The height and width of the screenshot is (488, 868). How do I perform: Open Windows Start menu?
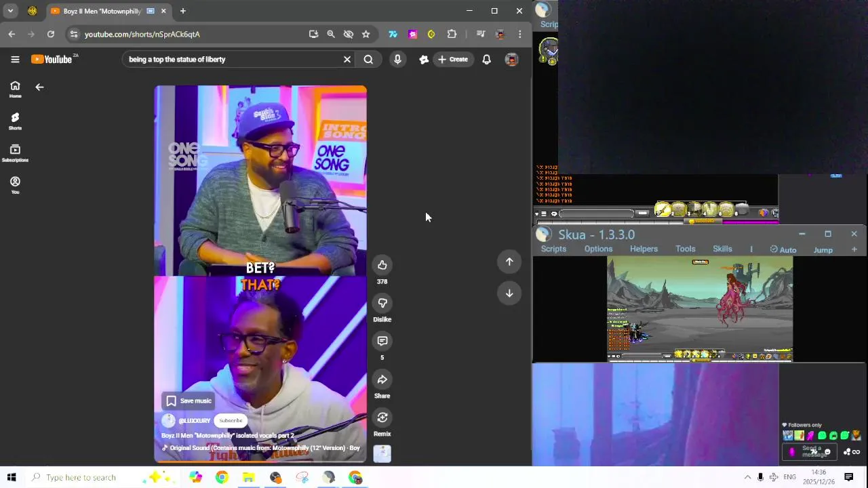pyautogui.click(x=12, y=477)
